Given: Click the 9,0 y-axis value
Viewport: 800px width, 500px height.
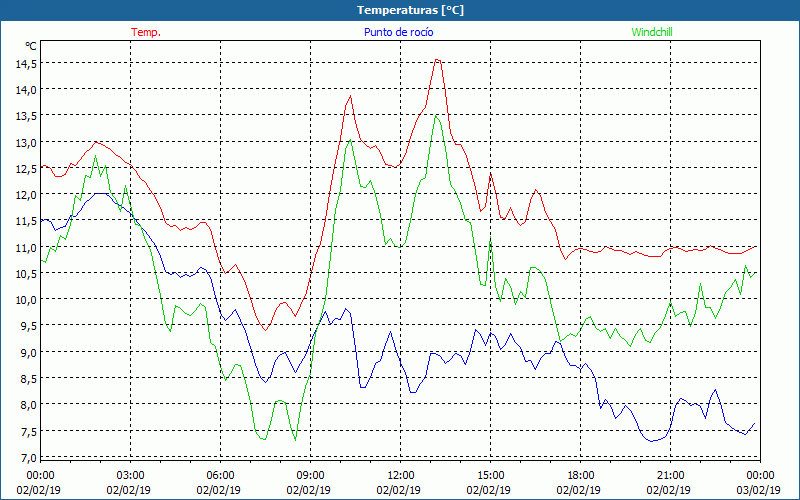Looking at the screenshot, I should 29,352.
